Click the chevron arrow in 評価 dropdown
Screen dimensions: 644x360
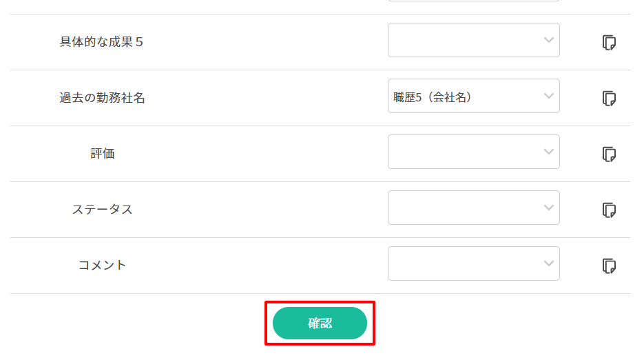point(548,152)
